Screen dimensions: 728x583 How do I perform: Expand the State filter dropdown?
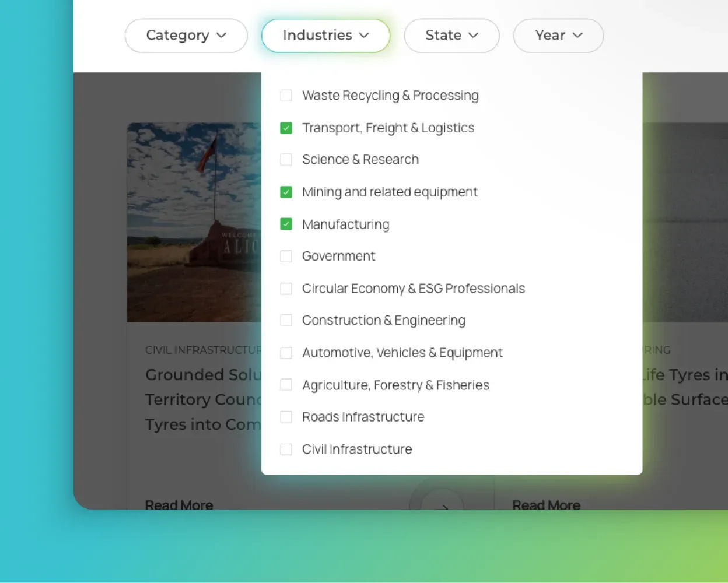(x=452, y=36)
